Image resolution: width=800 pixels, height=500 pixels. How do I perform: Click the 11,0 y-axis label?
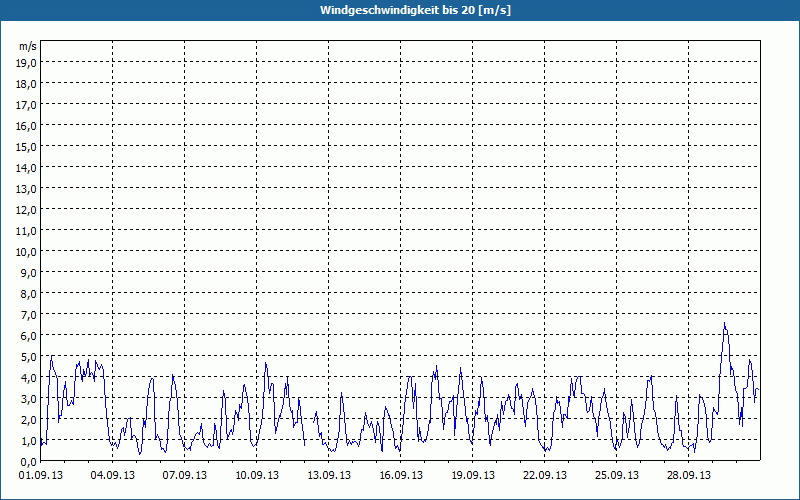27,231
